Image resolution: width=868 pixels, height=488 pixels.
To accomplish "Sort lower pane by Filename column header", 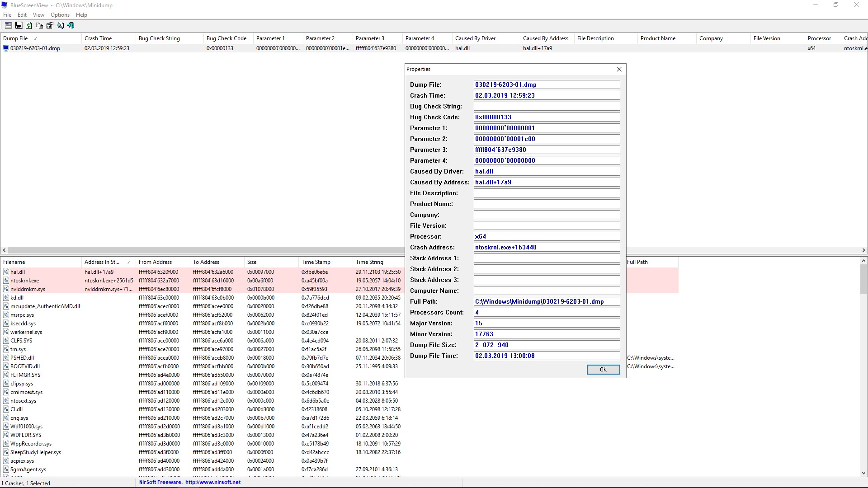I will (41, 262).
